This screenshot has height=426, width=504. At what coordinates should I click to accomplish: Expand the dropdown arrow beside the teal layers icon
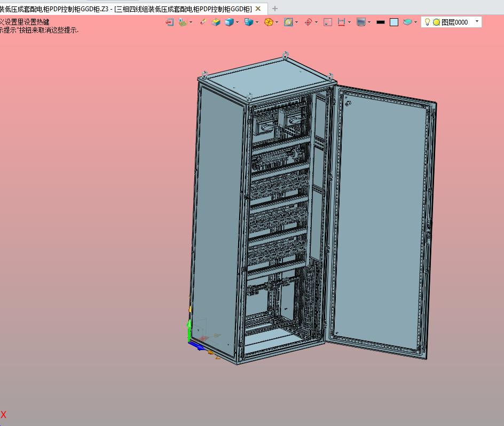click(415, 22)
